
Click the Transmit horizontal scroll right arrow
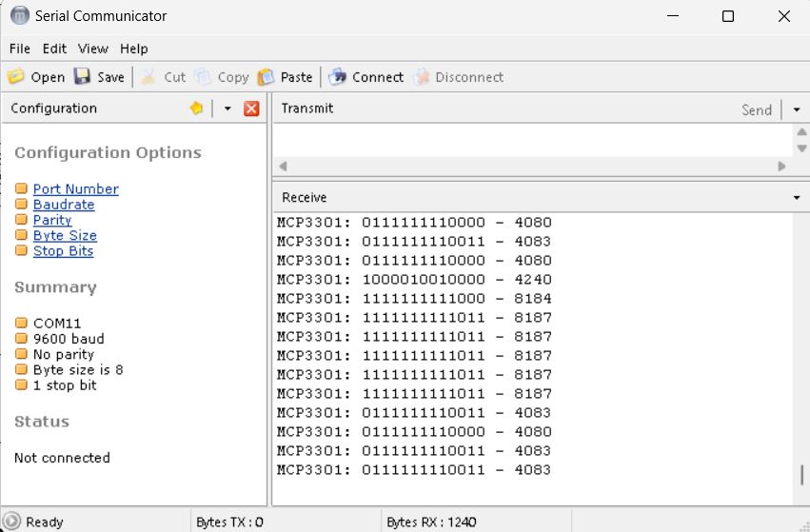coord(781,166)
